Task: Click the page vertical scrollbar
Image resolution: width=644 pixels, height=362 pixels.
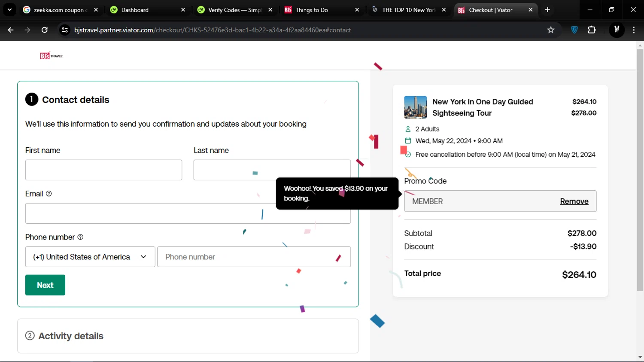Action: pos(640,170)
